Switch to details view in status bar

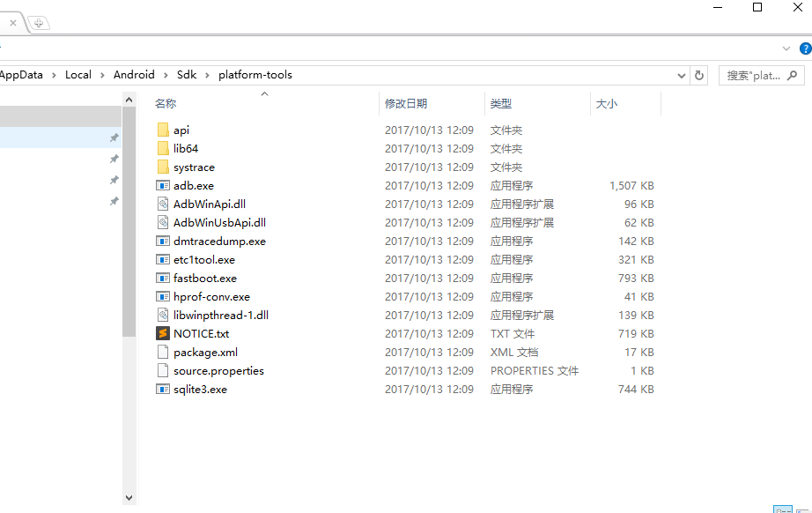[782, 509]
